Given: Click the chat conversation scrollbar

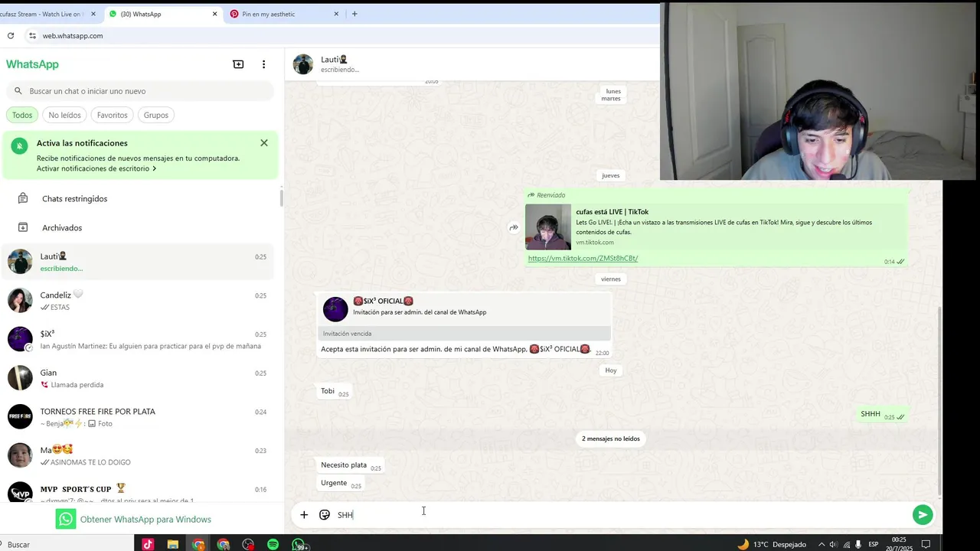Looking at the screenshot, I should tap(939, 402).
